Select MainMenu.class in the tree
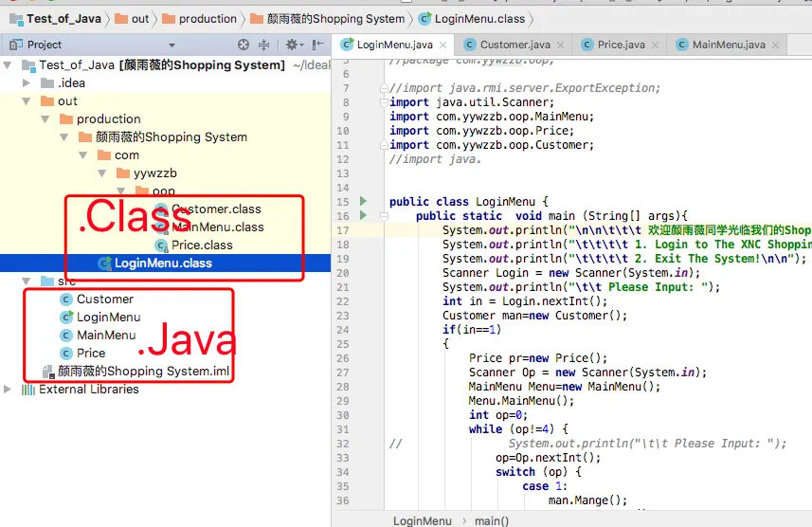812x527 pixels. 218,227
